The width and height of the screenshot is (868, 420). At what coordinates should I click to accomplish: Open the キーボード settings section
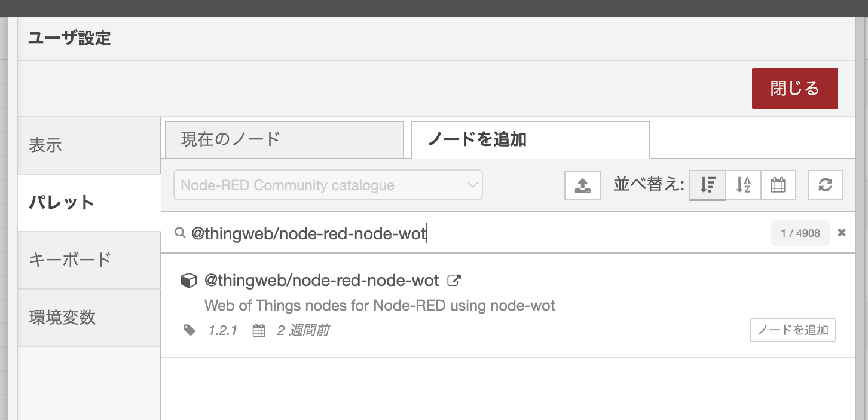pyautogui.click(x=89, y=260)
